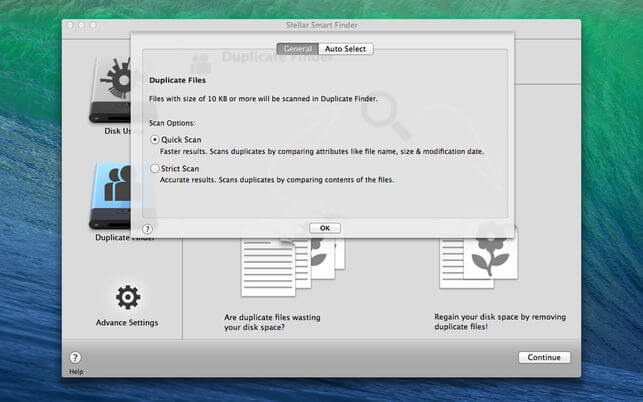
Task: Click 'Regain your disk space by removing' text
Action: (x=500, y=317)
